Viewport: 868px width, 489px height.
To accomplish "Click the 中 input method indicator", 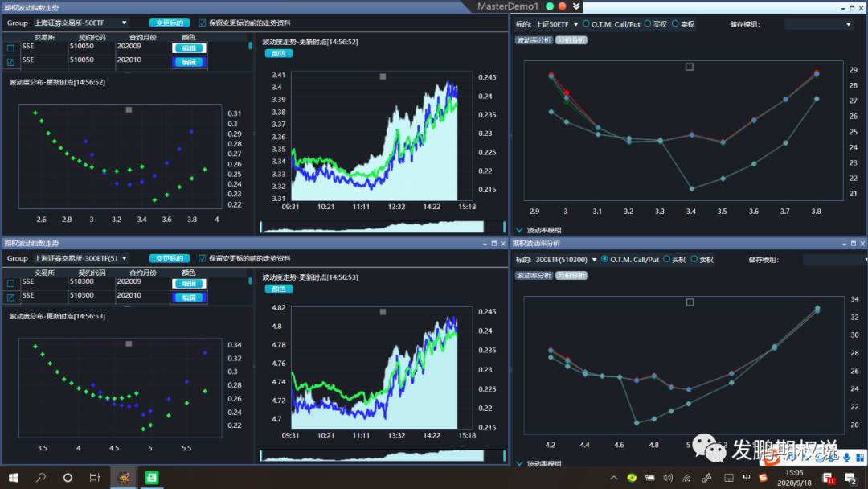I will [x=746, y=478].
